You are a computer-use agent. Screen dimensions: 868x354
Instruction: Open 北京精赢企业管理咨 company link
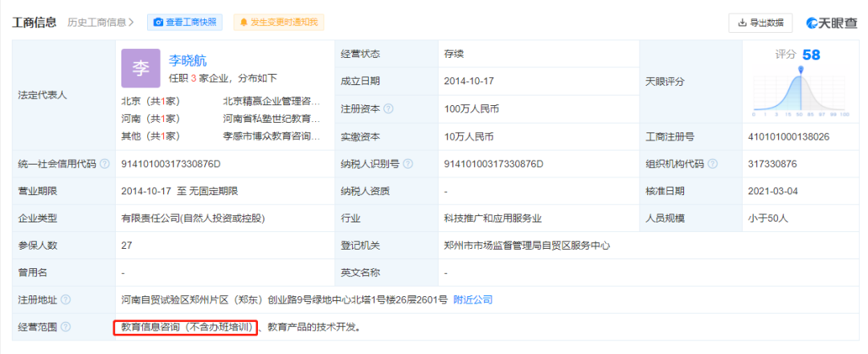click(272, 101)
